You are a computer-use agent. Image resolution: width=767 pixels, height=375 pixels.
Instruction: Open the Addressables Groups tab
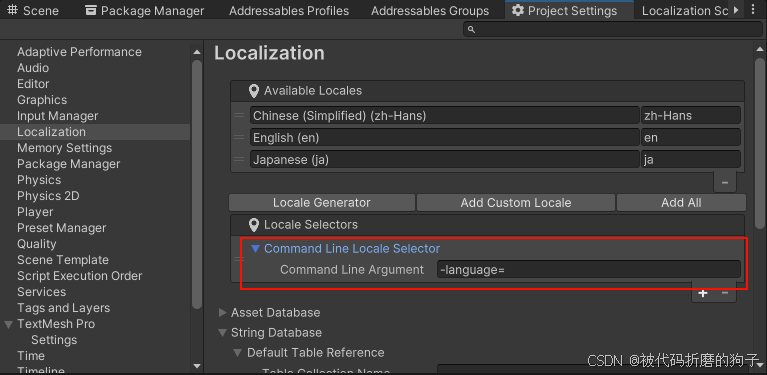coord(430,10)
